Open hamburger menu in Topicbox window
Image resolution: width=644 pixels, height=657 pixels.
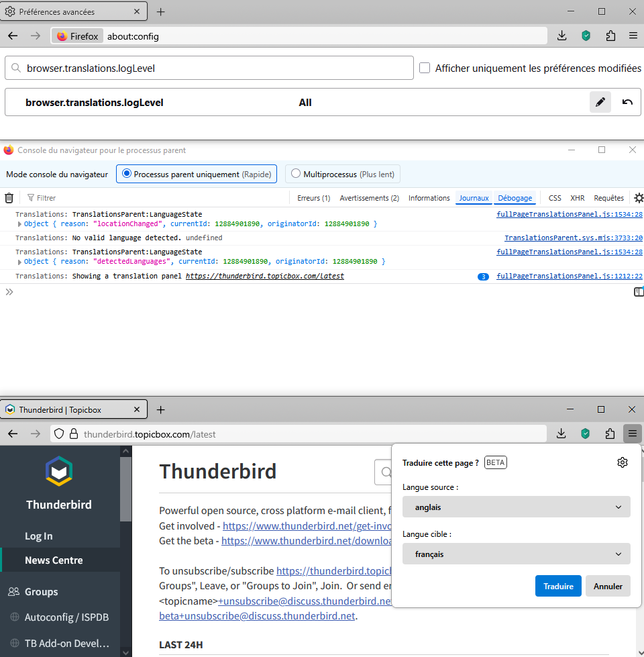point(633,434)
